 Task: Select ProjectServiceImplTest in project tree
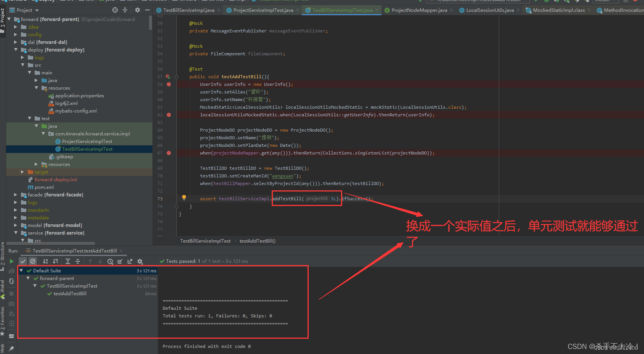tap(87, 141)
